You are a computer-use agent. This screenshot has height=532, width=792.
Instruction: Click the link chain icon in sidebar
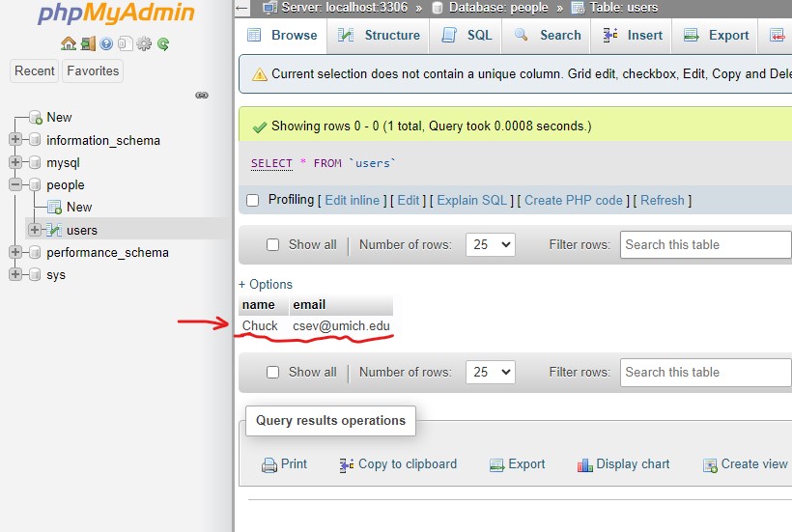202,95
